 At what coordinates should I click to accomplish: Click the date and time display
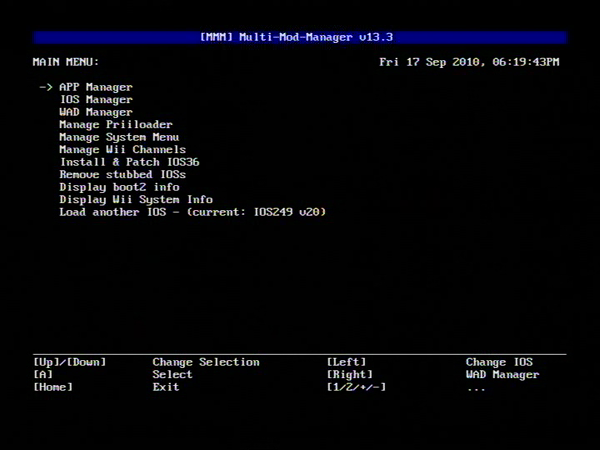469,62
